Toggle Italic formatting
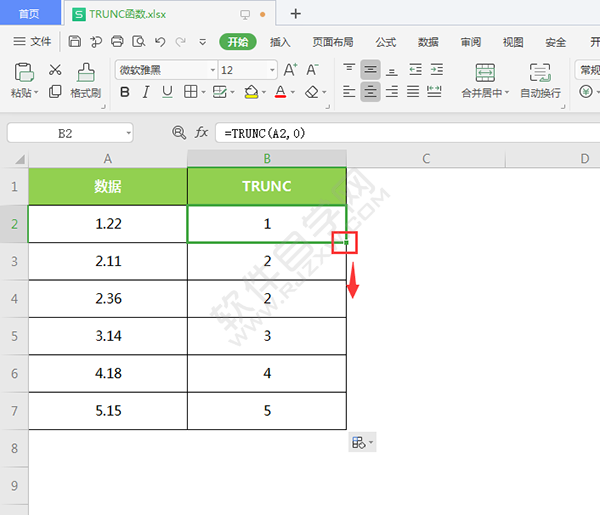Viewport: 600px width, 515px height. [146, 92]
